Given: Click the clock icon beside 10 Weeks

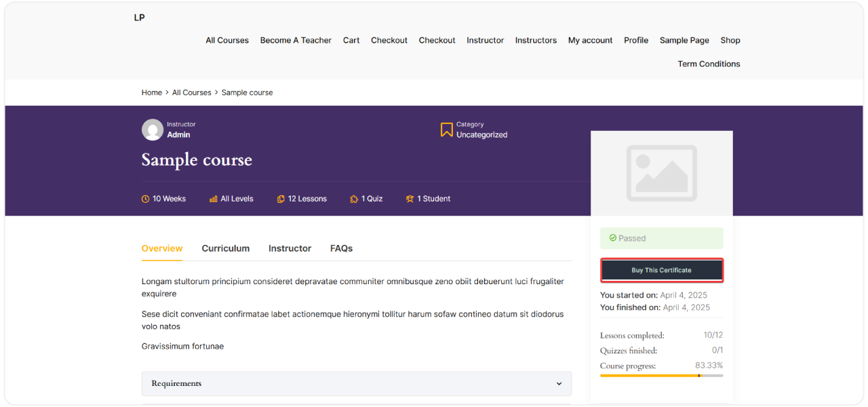Looking at the screenshot, I should tap(145, 199).
